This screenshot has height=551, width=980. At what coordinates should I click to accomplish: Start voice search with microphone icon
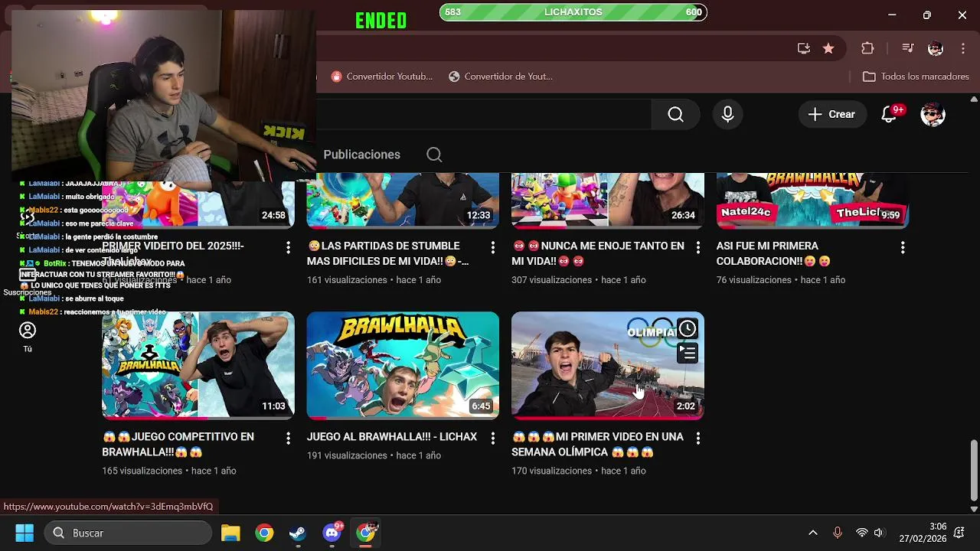[x=727, y=114]
